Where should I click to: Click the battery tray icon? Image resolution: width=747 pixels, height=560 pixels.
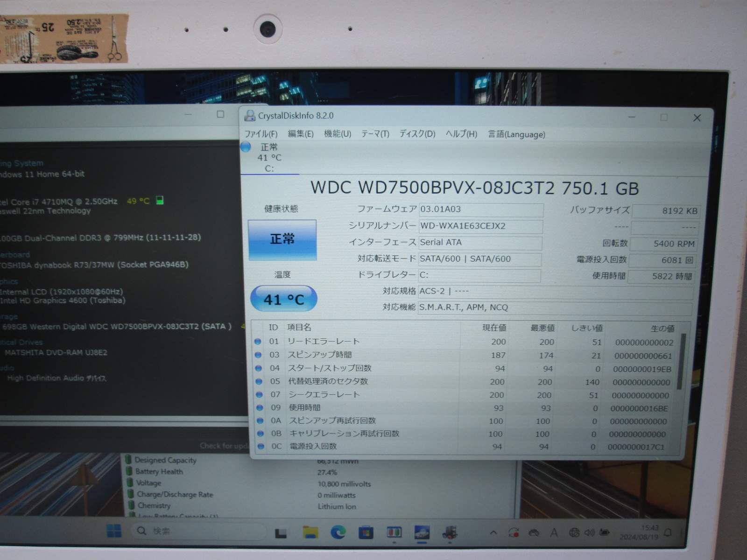click(605, 532)
